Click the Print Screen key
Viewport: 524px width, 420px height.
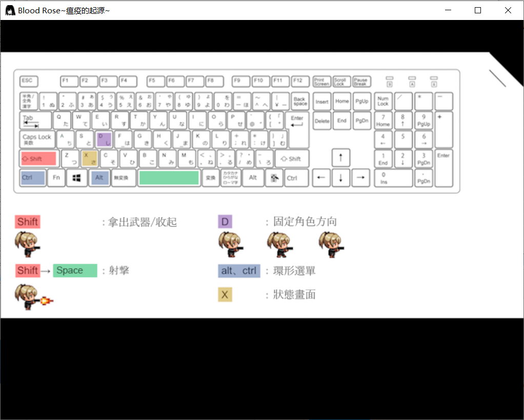point(322,81)
